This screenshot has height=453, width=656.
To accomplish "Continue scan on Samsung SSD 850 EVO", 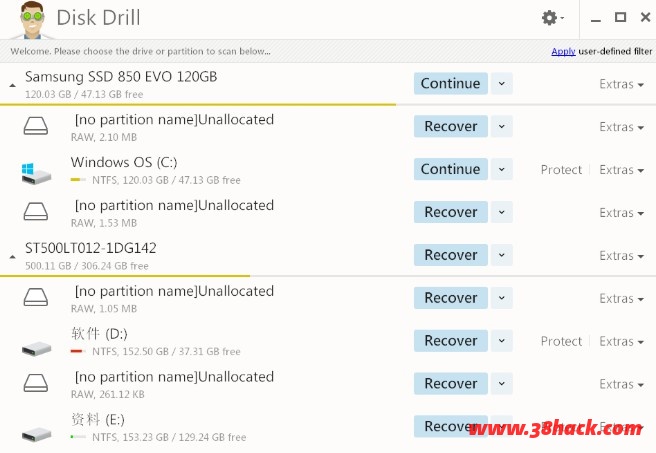I will pos(451,83).
